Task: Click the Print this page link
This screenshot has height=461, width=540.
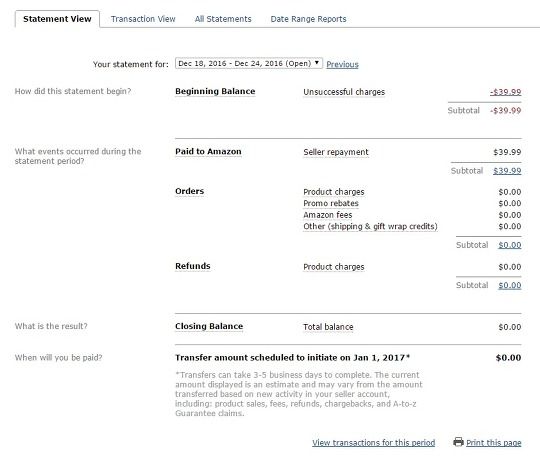Action: 494,443
